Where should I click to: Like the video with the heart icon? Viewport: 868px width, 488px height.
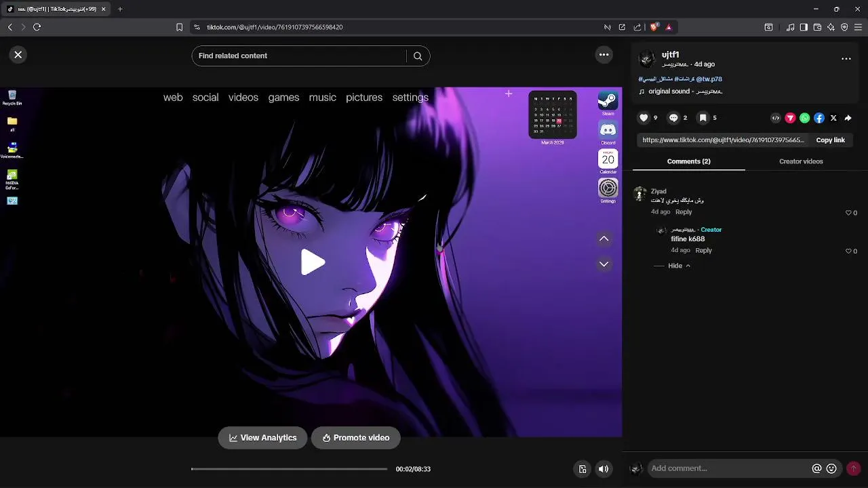coord(644,118)
